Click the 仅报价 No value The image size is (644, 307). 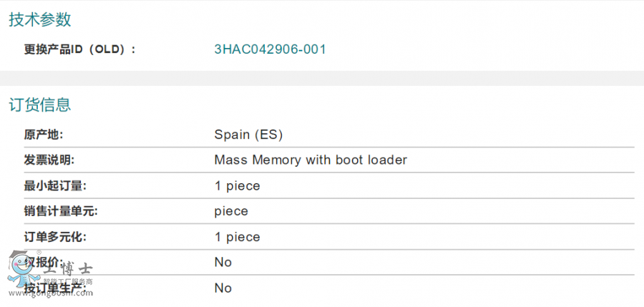pos(223,262)
